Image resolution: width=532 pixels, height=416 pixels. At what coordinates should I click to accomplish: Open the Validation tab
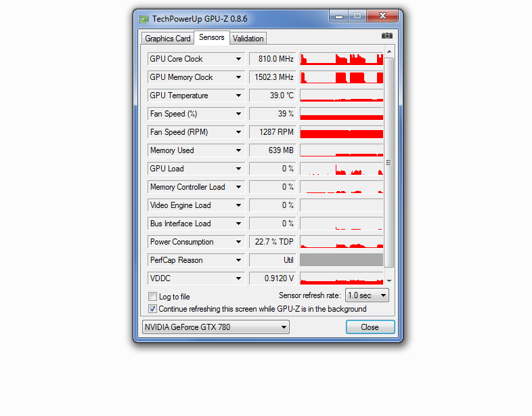[x=248, y=39]
